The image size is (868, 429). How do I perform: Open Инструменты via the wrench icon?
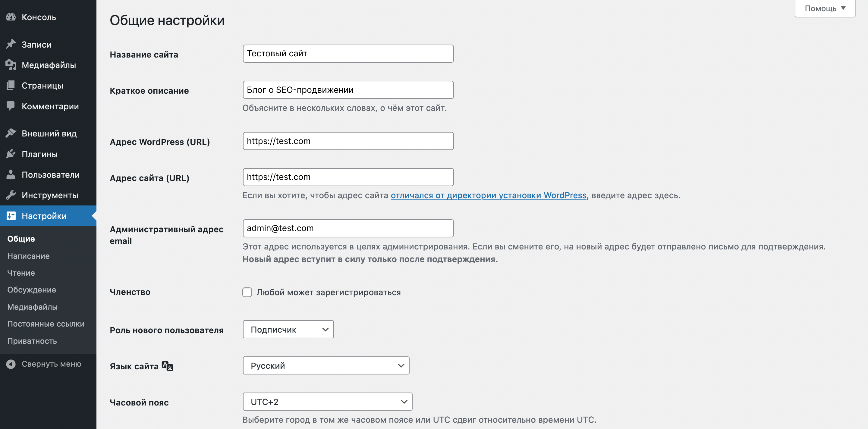click(11, 195)
